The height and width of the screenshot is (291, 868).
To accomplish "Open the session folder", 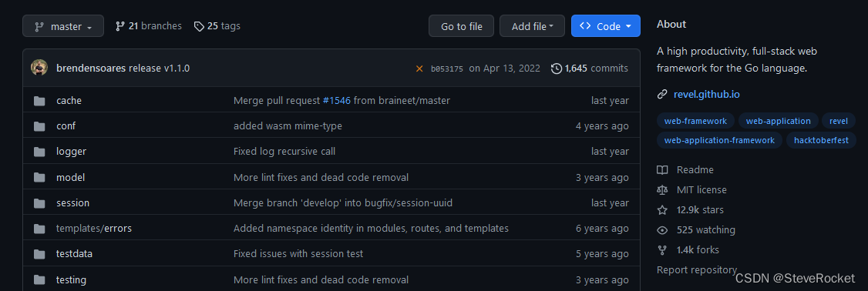I will [72, 203].
